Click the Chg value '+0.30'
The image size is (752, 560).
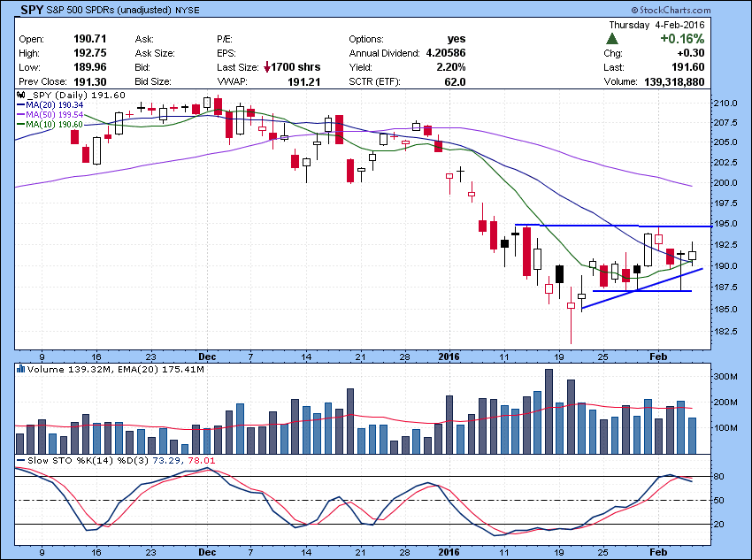[691, 53]
